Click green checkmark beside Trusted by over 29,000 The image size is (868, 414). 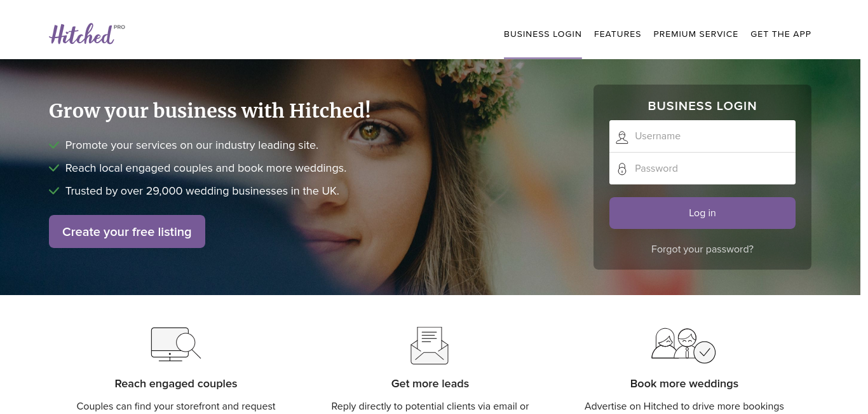(x=54, y=191)
